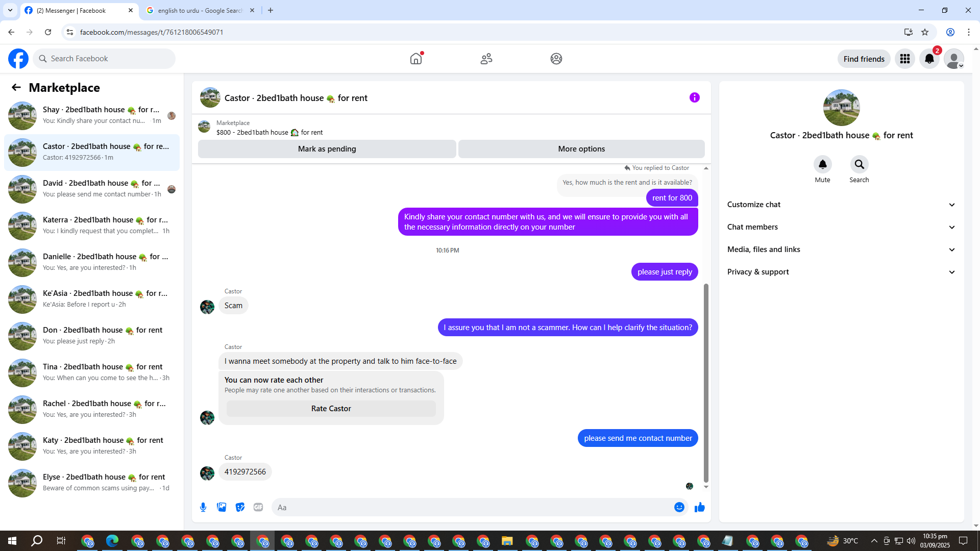Select the message with number 4192972566

[245, 472]
